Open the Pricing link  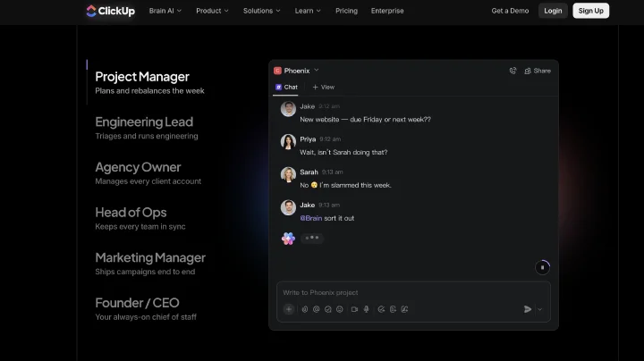coord(346,11)
